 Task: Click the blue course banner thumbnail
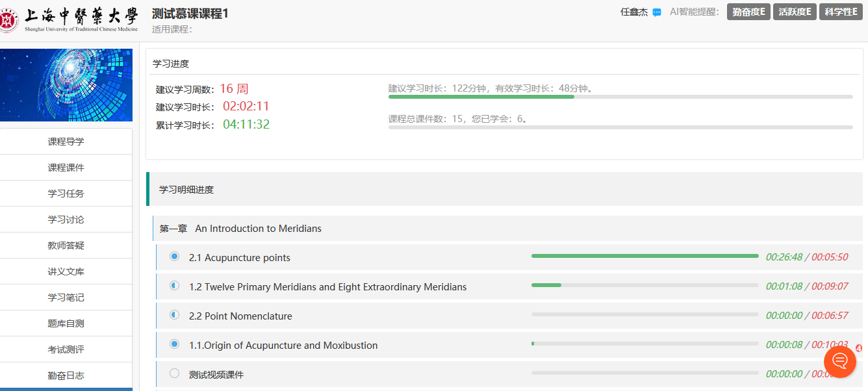pos(66,84)
